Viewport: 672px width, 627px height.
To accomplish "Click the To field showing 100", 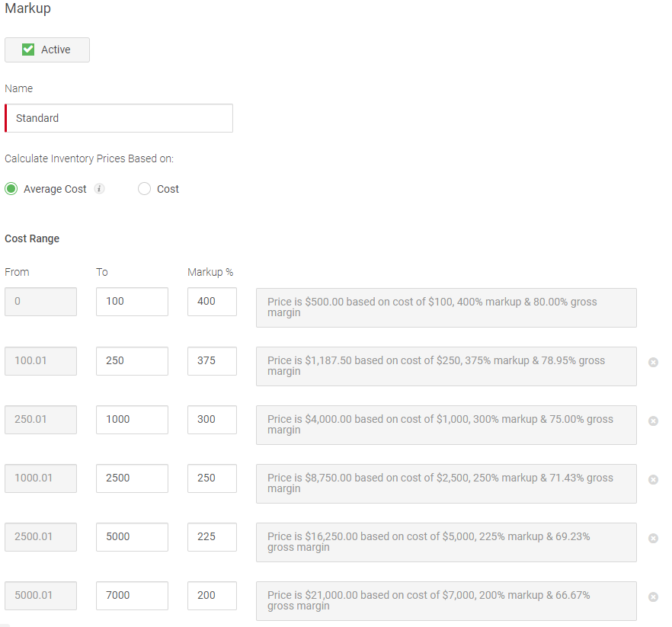I will 132,302.
